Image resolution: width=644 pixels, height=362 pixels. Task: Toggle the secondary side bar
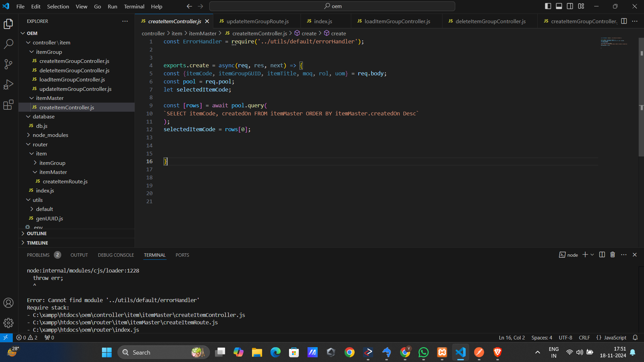point(570,6)
